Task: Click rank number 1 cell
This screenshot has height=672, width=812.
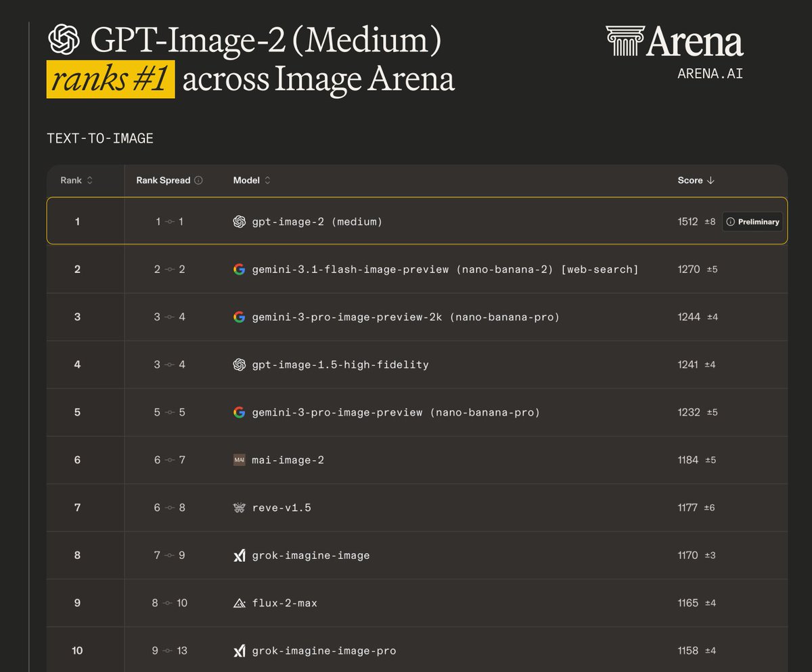Action: point(77,221)
